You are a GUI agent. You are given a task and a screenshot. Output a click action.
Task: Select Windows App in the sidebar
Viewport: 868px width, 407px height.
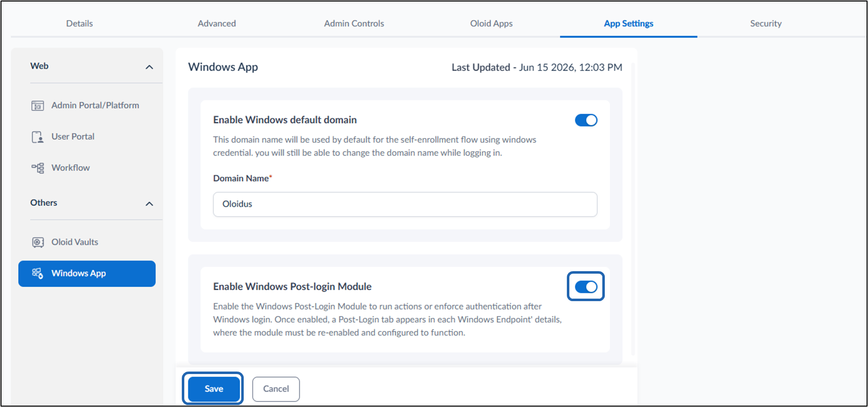click(87, 274)
